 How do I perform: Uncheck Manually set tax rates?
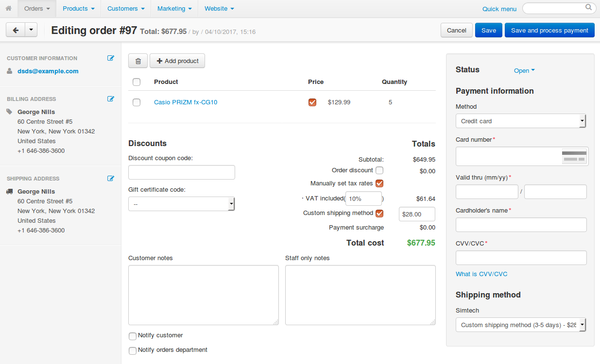[379, 183]
